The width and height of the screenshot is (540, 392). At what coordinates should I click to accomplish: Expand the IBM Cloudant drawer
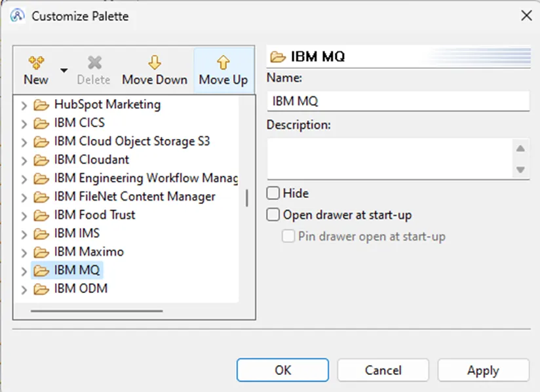click(x=24, y=161)
